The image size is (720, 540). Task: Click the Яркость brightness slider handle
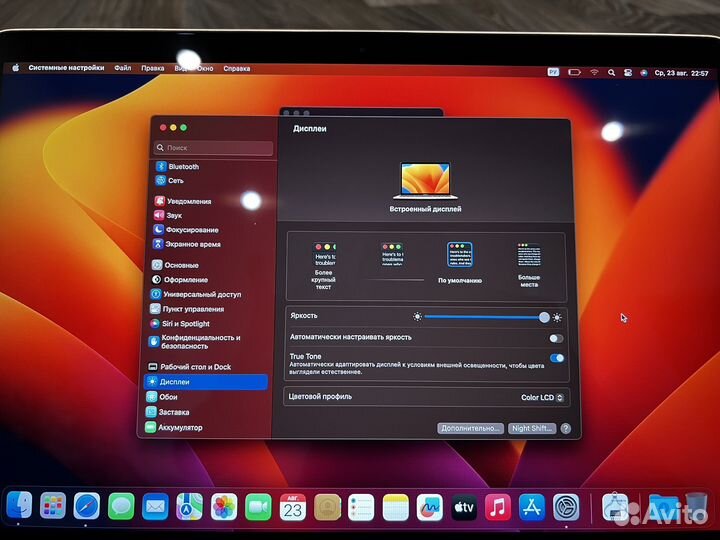click(x=544, y=317)
